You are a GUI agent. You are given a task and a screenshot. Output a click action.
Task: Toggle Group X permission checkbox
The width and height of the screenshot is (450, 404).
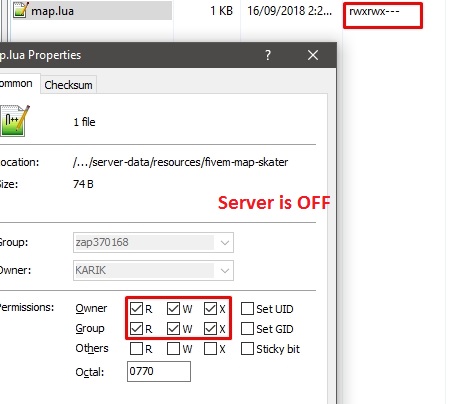point(210,329)
